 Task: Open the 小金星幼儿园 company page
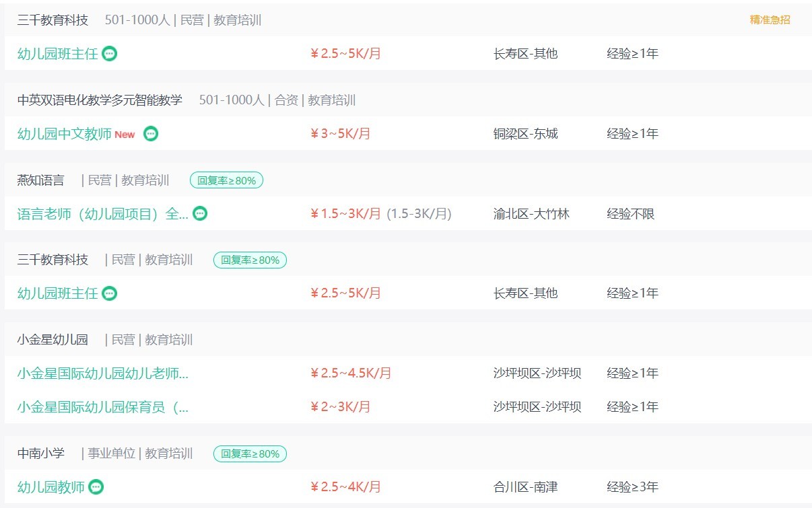(x=53, y=340)
